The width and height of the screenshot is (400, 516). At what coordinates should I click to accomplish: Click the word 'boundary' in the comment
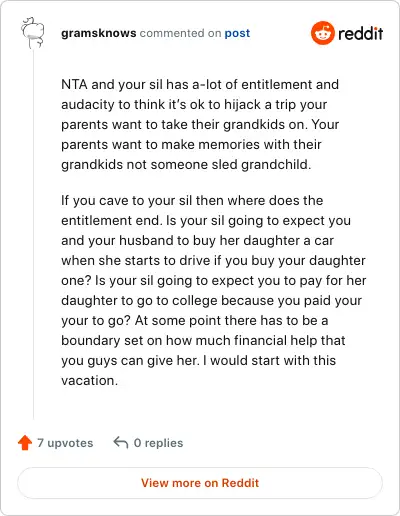(90, 341)
